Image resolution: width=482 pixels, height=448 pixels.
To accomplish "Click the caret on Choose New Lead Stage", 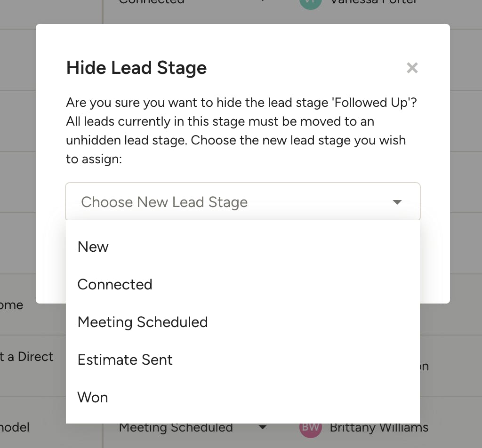I will pyautogui.click(x=397, y=202).
